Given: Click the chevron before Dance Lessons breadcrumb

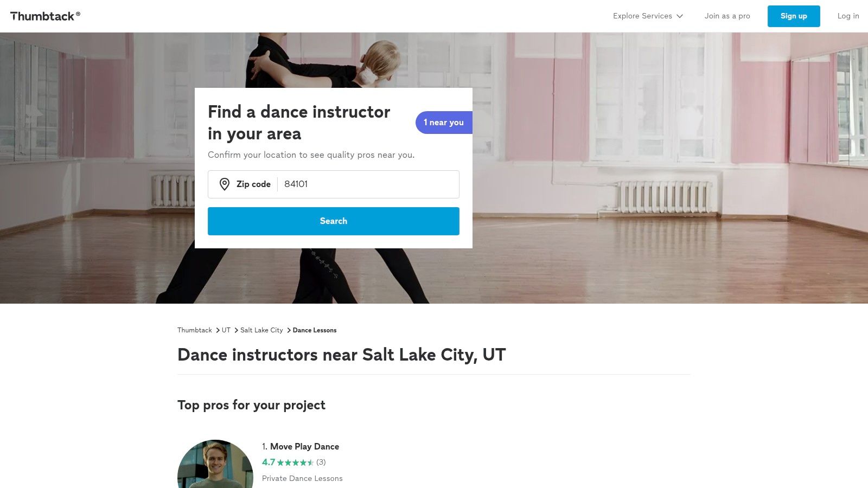Looking at the screenshot, I should pos(289,330).
